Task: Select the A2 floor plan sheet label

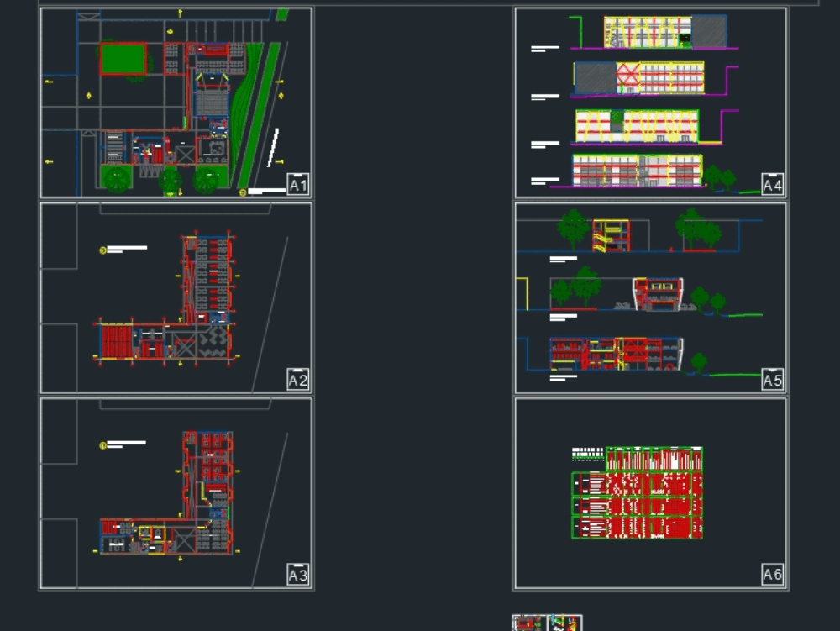Action: (298, 380)
